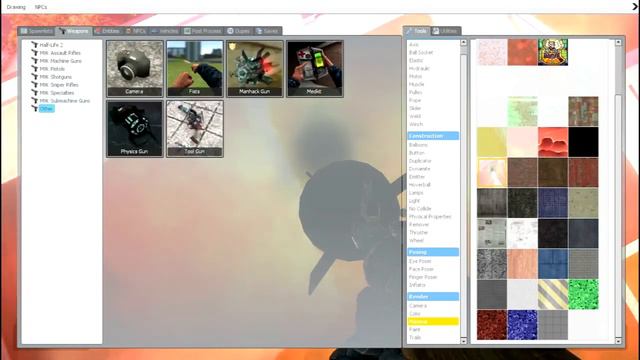Select the highlighted Material tool
640x360 pixels.
(433, 322)
